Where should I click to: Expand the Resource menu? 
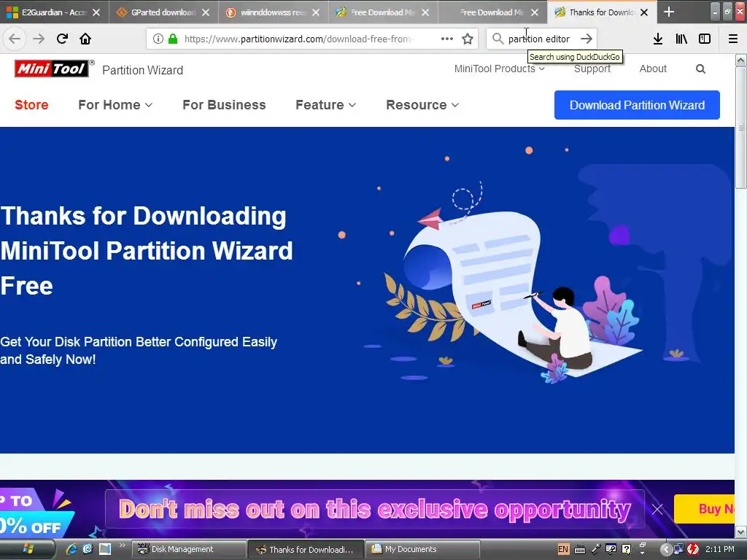(x=422, y=105)
